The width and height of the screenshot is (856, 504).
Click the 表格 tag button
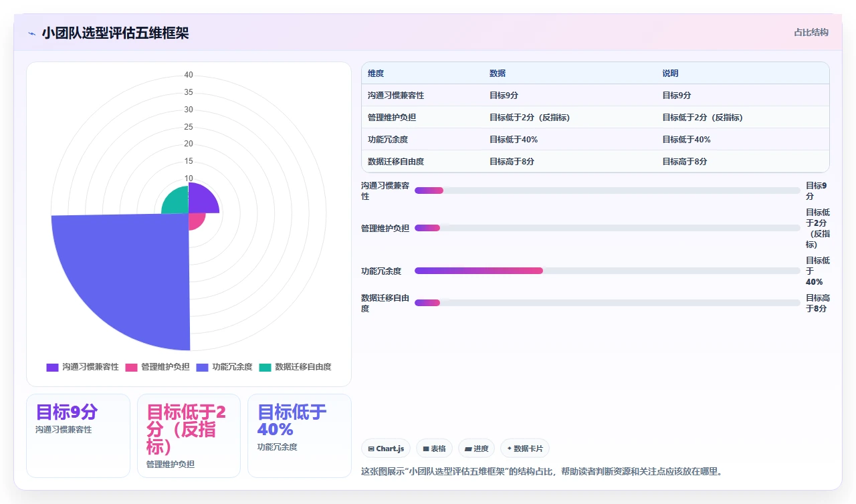point(434,449)
